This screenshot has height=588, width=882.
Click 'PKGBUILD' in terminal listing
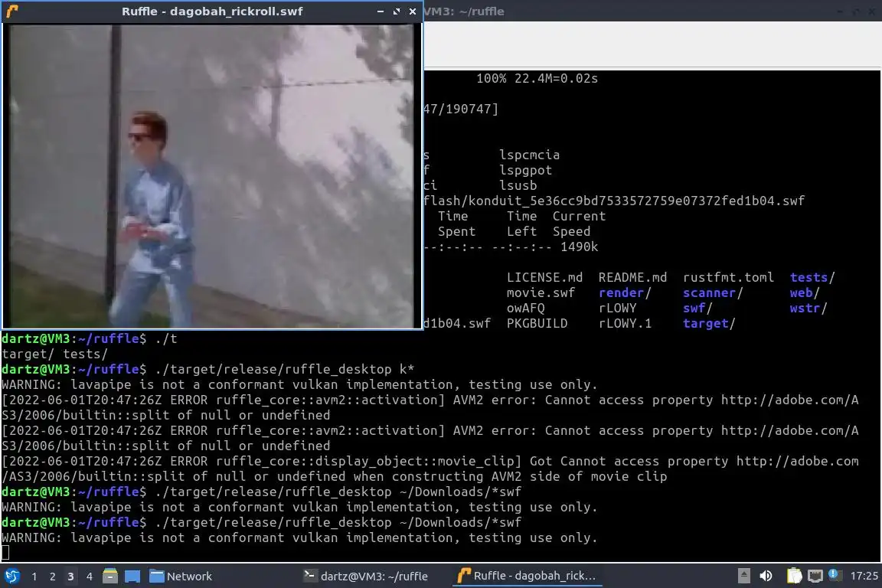pyautogui.click(x=537, y=324)
